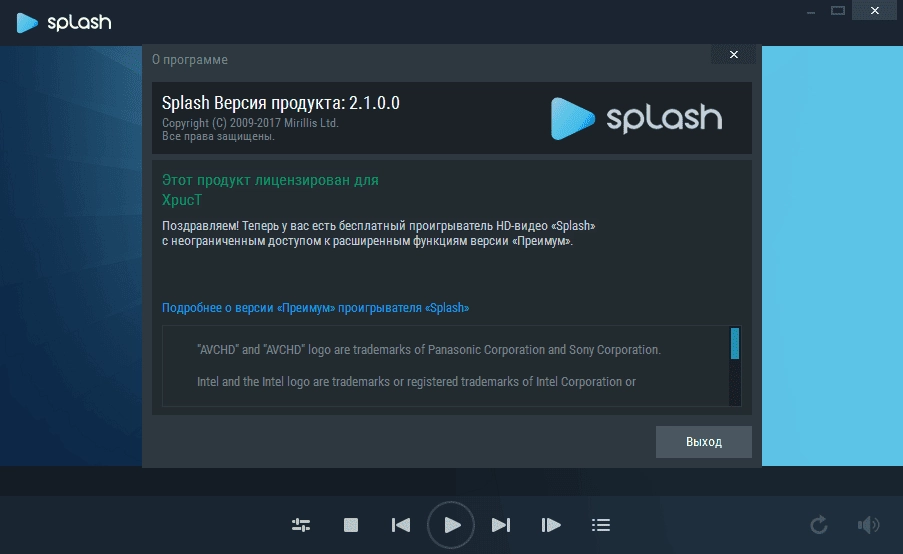Click the Splash logo in the title bar
This screenshot has width=903, height=554.
click(63, 22)
